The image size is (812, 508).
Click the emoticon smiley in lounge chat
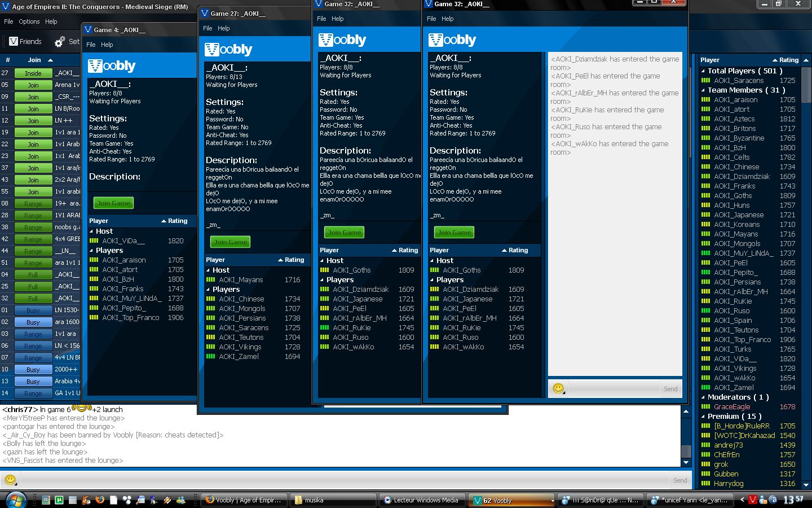(x=10, y=480)
